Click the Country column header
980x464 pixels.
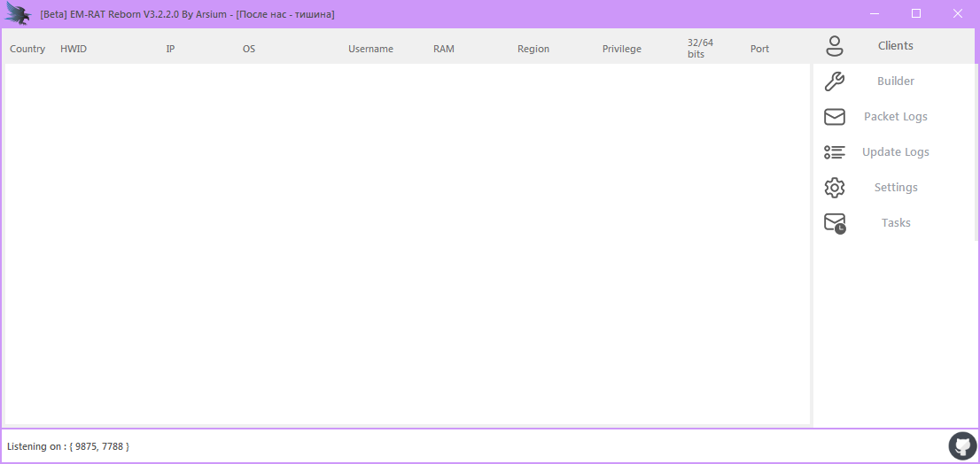click(27, 49)
